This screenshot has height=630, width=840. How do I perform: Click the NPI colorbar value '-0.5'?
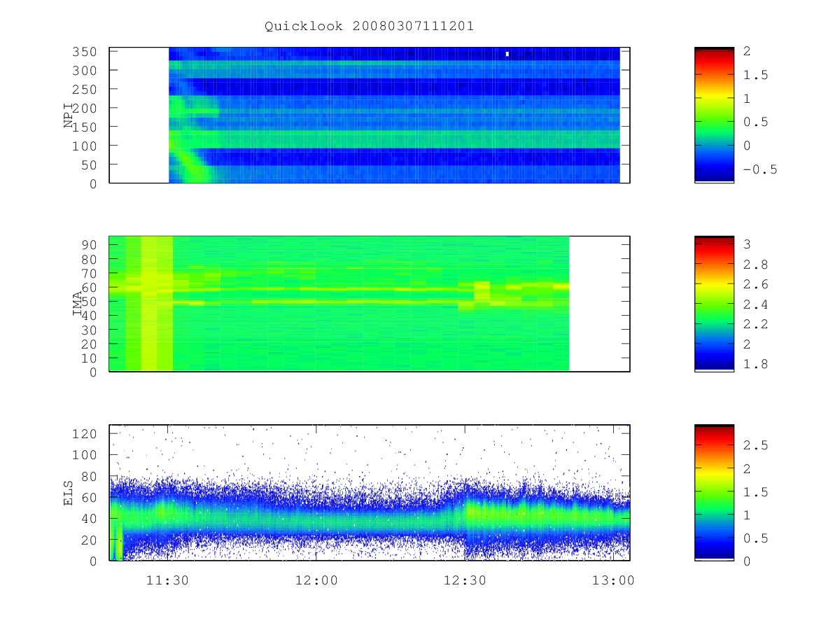[759, 169]
